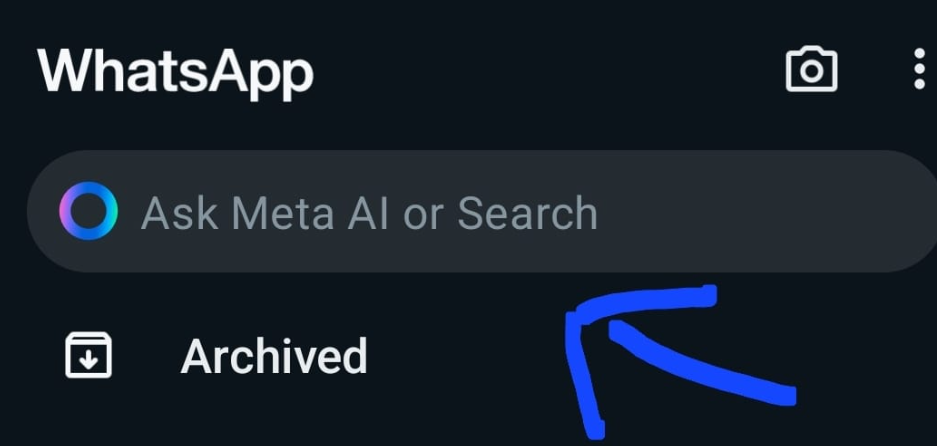Click the "Ask Meta AI or Search" placeholder

pyautogui.click(x=369, y=213)
